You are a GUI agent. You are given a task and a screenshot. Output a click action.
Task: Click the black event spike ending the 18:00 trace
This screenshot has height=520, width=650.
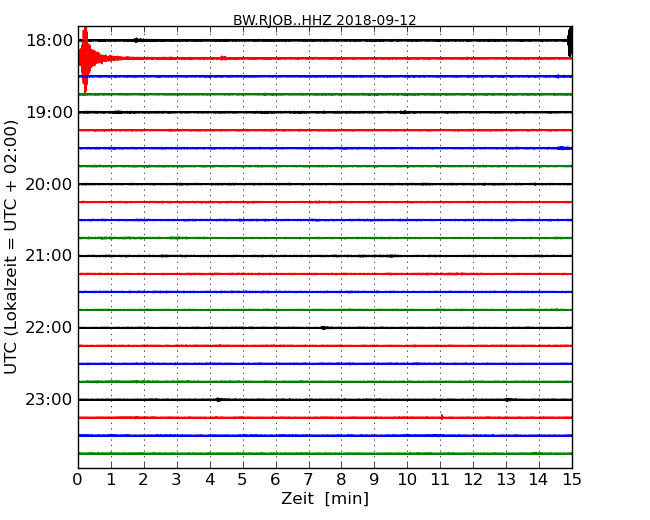click(x=570, y=41)
